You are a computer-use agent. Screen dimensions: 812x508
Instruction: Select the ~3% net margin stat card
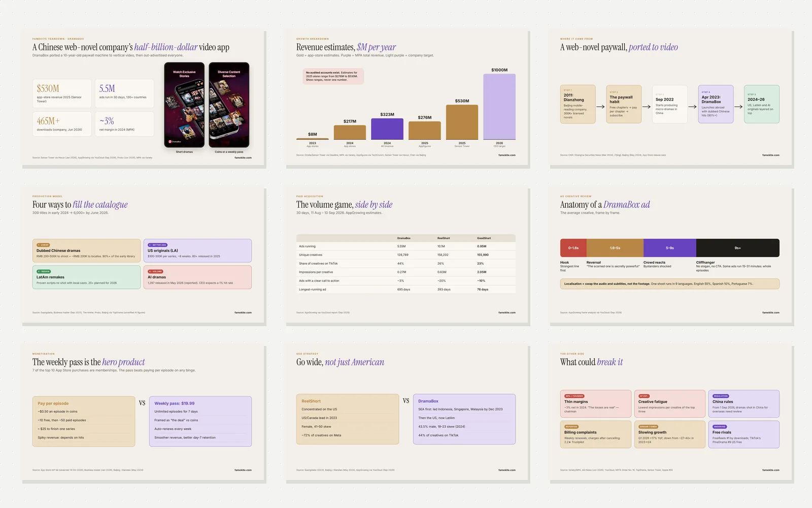click(124, 124)
